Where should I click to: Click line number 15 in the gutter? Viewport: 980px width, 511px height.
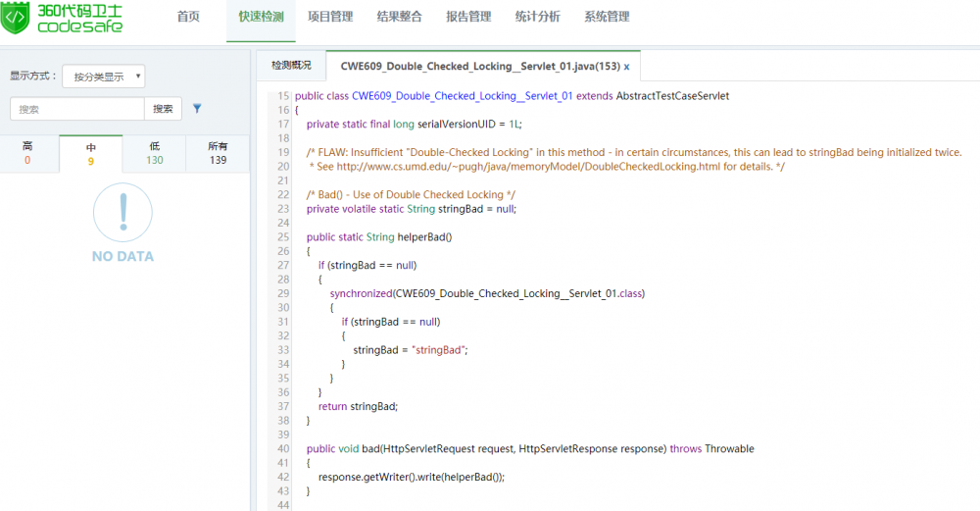[x=284, y=96]
